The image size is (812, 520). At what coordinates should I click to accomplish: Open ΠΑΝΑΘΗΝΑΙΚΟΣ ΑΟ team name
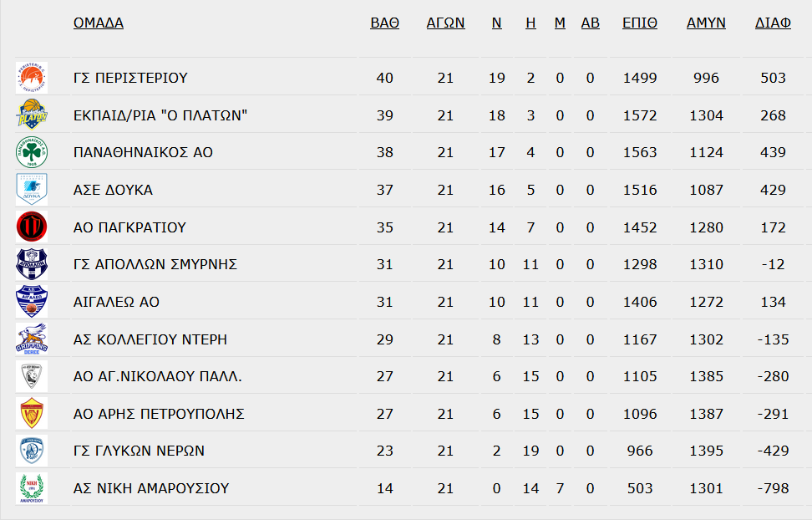point(143,152)
